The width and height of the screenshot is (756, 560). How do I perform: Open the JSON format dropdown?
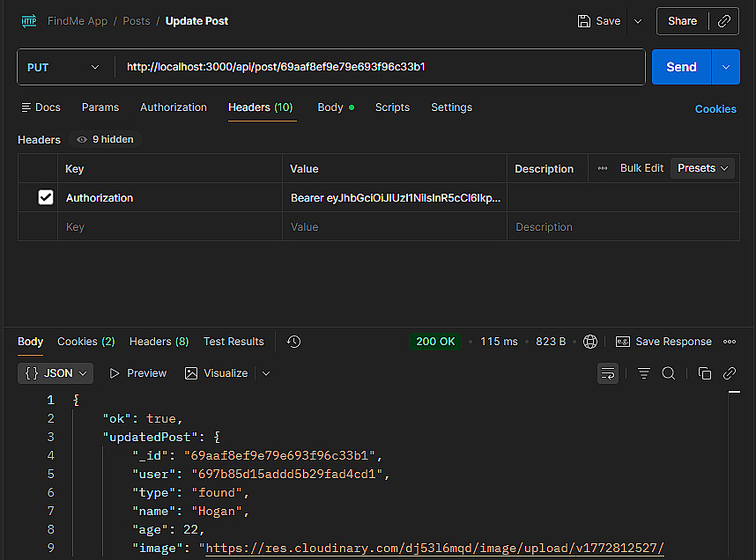pos(56,373)
